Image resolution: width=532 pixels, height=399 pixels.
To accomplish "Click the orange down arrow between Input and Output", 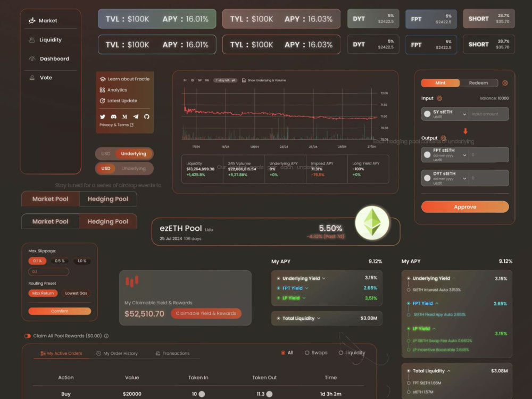I will [x=465, y=131].
